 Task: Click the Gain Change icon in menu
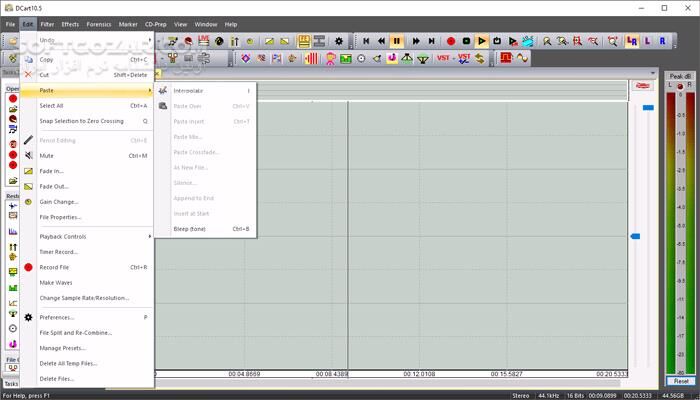28,202
